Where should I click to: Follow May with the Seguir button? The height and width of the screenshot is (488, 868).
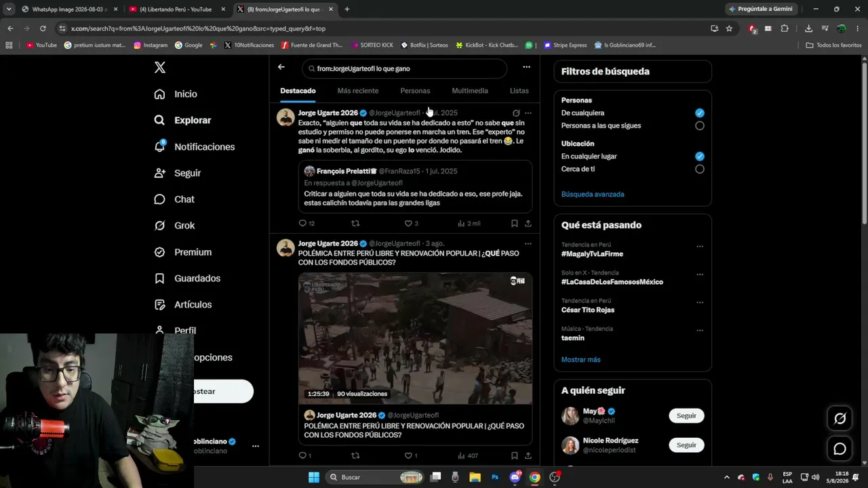[x=686, y=415]
